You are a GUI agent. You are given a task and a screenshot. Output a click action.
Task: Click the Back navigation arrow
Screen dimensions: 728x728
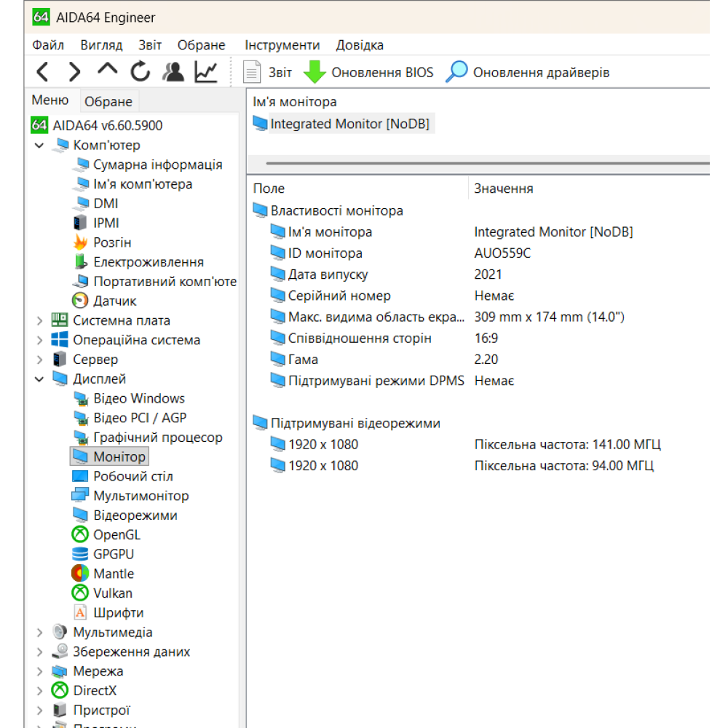click(x=42, y=72)
